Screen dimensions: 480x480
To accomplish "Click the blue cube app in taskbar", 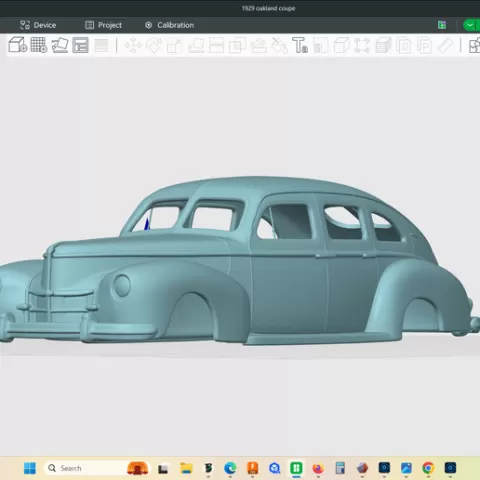I will [x=274, y=468].
